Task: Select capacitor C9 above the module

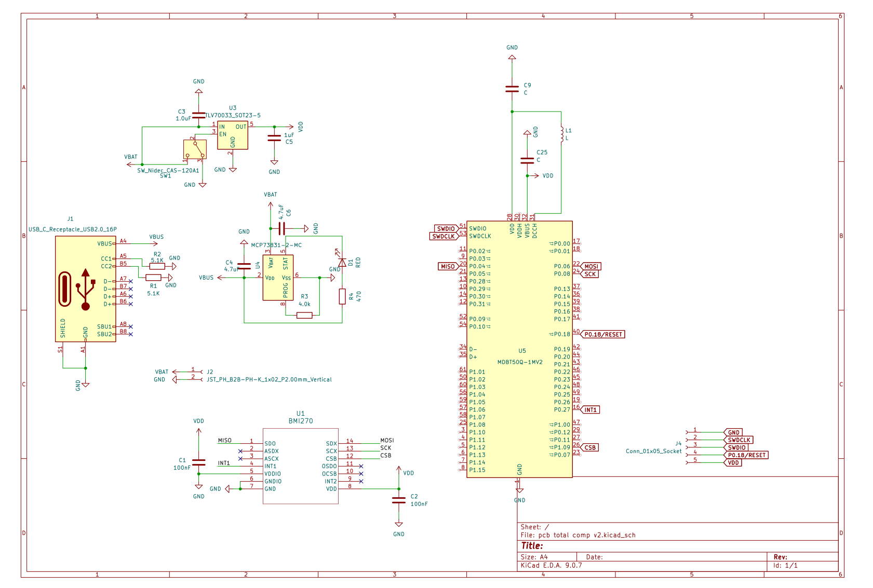Action: [512, 89]
